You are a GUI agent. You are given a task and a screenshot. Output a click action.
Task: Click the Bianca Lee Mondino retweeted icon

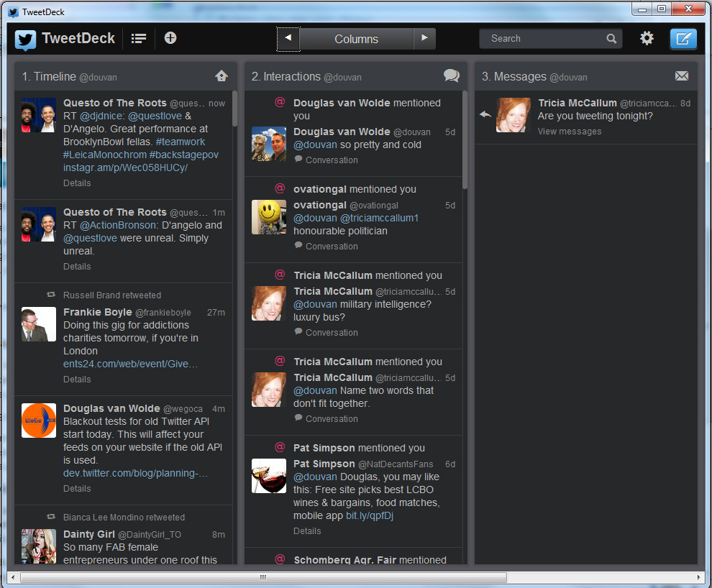[x=51, y=518]
